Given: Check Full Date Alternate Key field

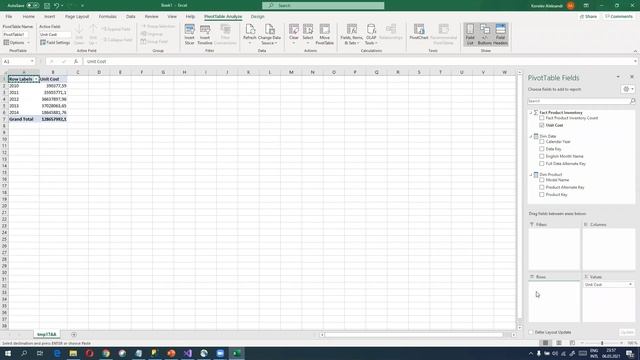Looking at the screenshot, I should click(x=542, y=164).
